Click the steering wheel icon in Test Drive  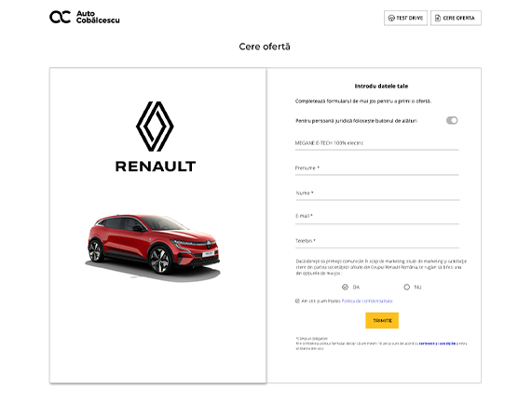pos(391,18)
